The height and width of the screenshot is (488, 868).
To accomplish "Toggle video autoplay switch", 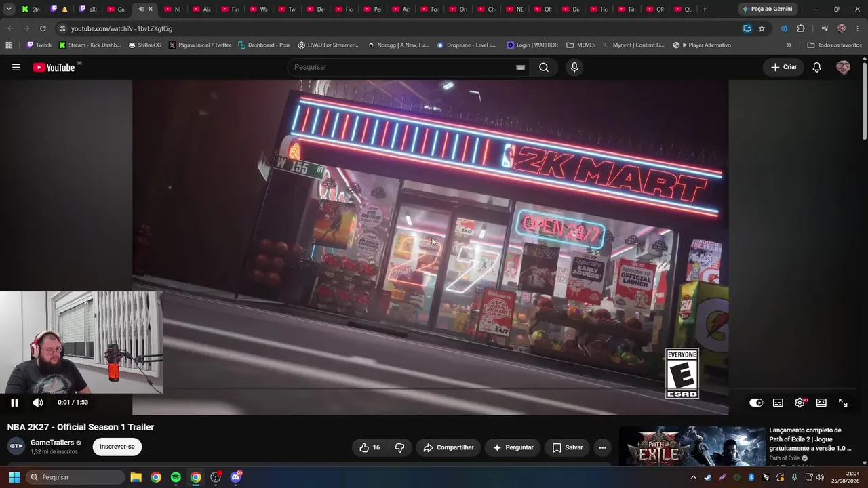I will [x=756, y=403].
